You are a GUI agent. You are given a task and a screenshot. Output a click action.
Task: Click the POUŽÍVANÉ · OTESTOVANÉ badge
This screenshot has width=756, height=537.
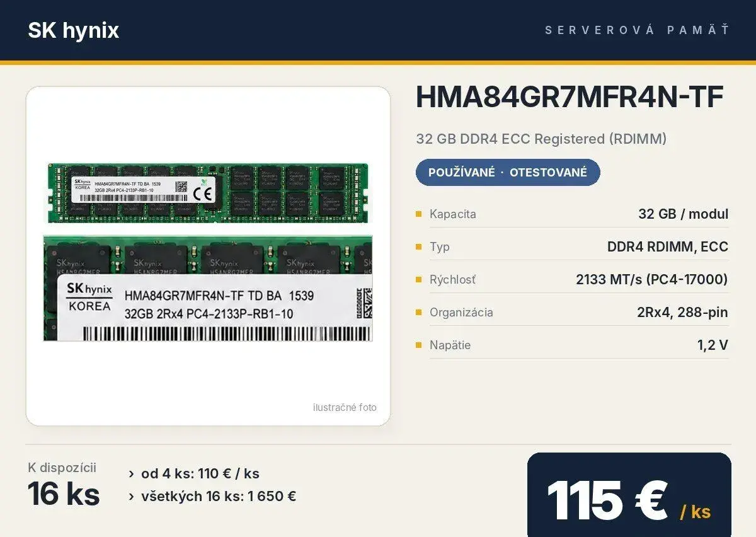pyautogui.click(x=508, y=172)
